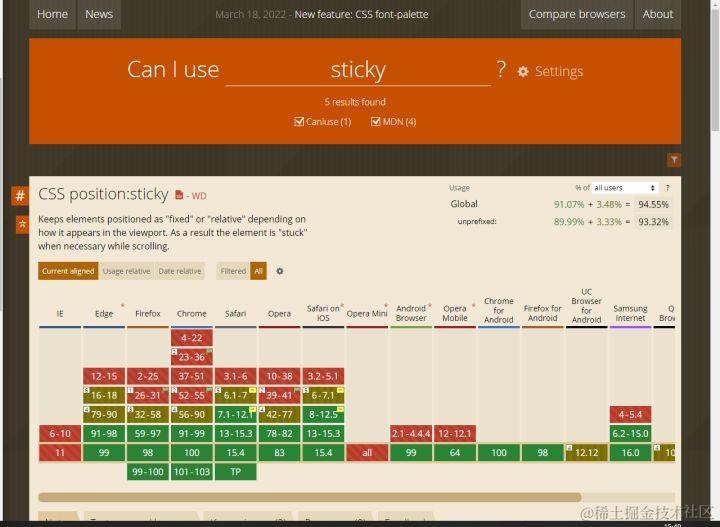Select the All browsers option
The width and height of the screenshot is (720, 527).
[x=258, y=271]
